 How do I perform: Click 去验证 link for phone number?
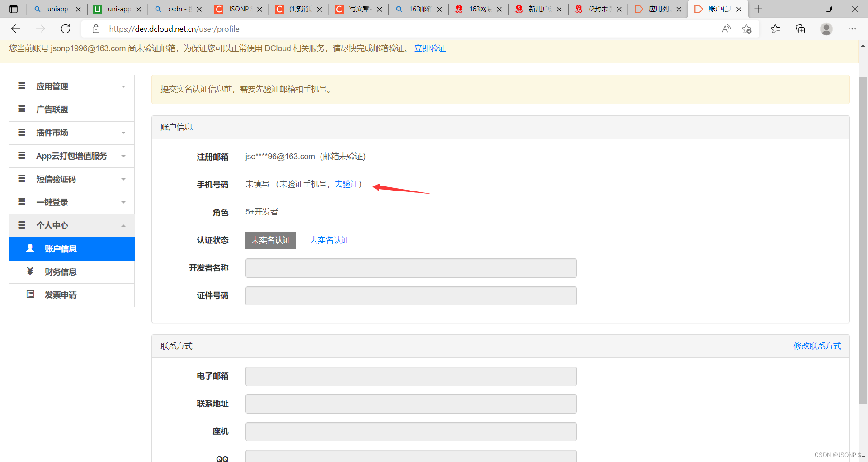coord(346,184)
